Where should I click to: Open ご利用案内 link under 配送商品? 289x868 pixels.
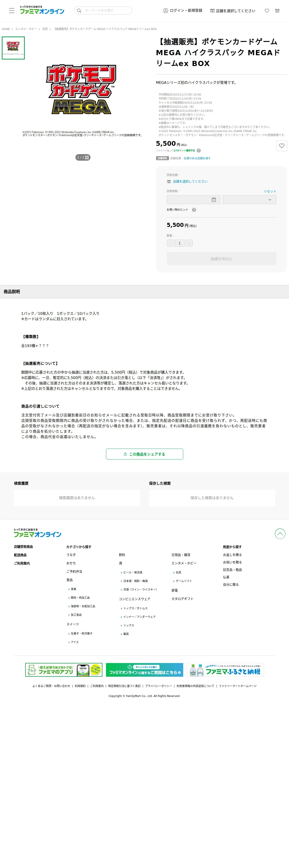(x=22, y=563)
